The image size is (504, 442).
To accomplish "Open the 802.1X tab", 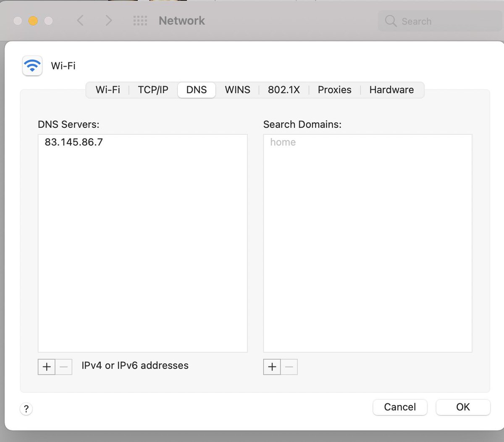I will tap(284, 90).
